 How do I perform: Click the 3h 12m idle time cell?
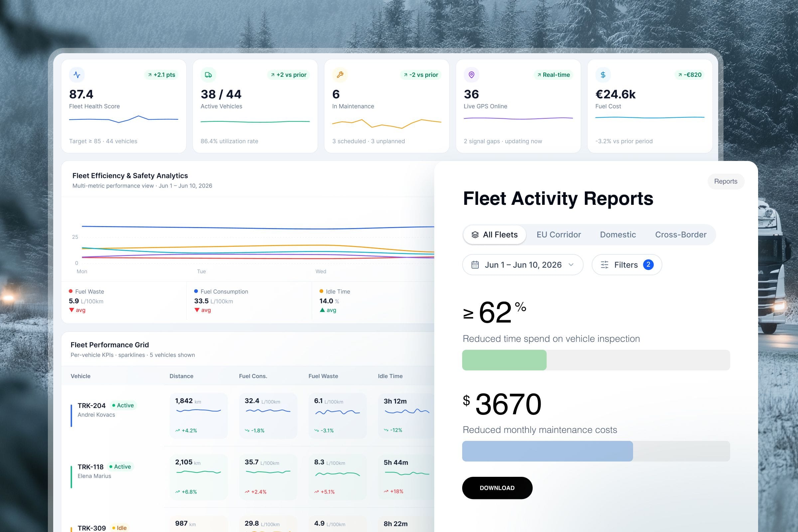[x=406, y=416]
